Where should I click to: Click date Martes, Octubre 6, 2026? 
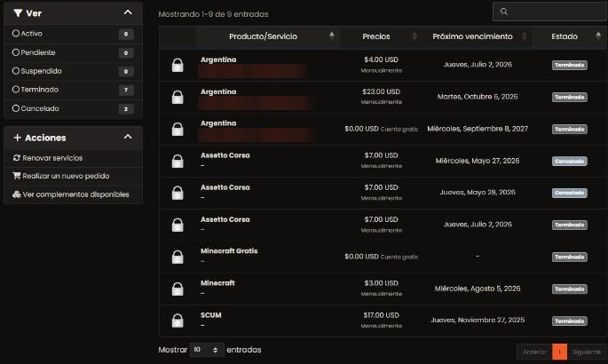478,97
